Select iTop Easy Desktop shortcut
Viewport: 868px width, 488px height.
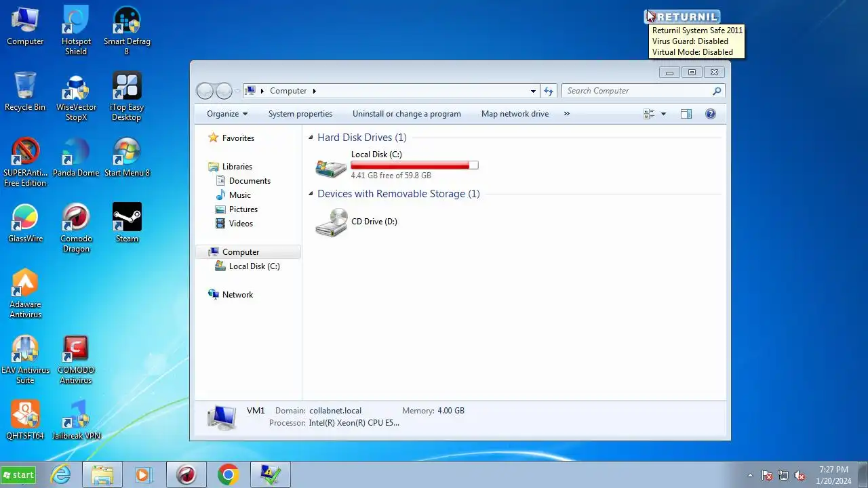pyautogui.click(x=127, y=97)
